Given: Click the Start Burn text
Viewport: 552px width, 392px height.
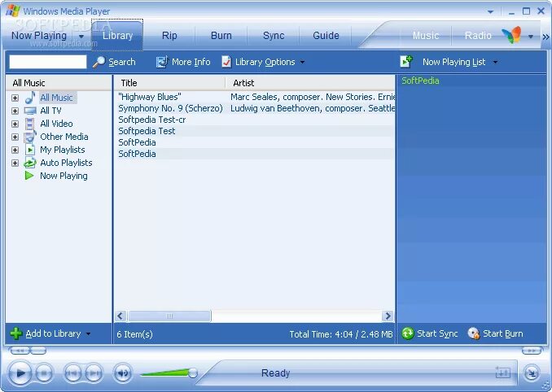Looking at the screenshot, I should coord(502,333).
